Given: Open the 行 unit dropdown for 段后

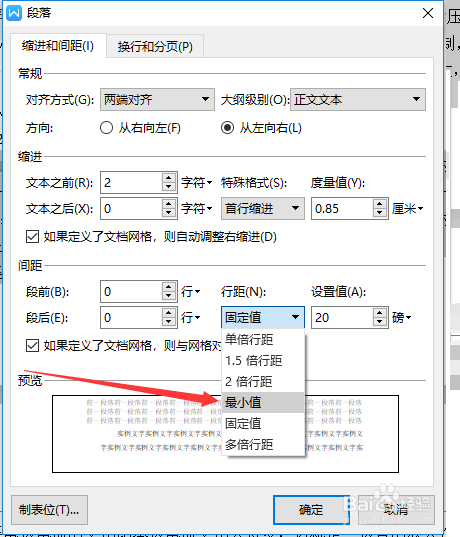Looking at the screenshot, I should point(190,317).
